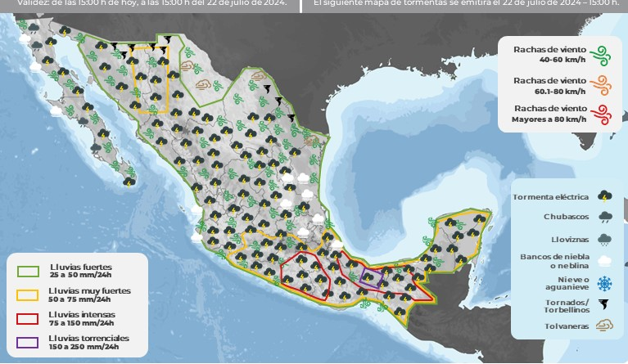Click the green Lluvias fuertes swatch
This screenshot has width=628, height=364.
click(x=29, y=271)
